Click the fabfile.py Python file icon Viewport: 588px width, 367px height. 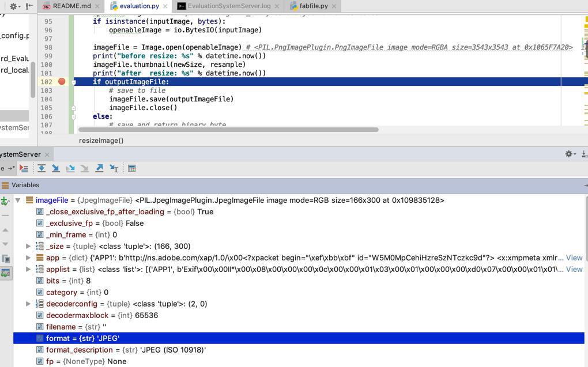[293, 6]
